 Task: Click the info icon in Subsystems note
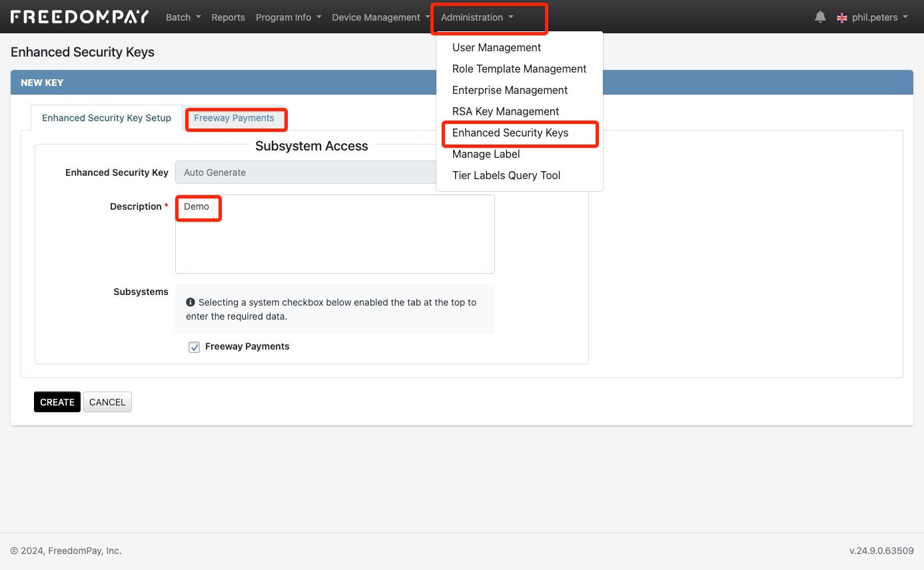point(191,302)
